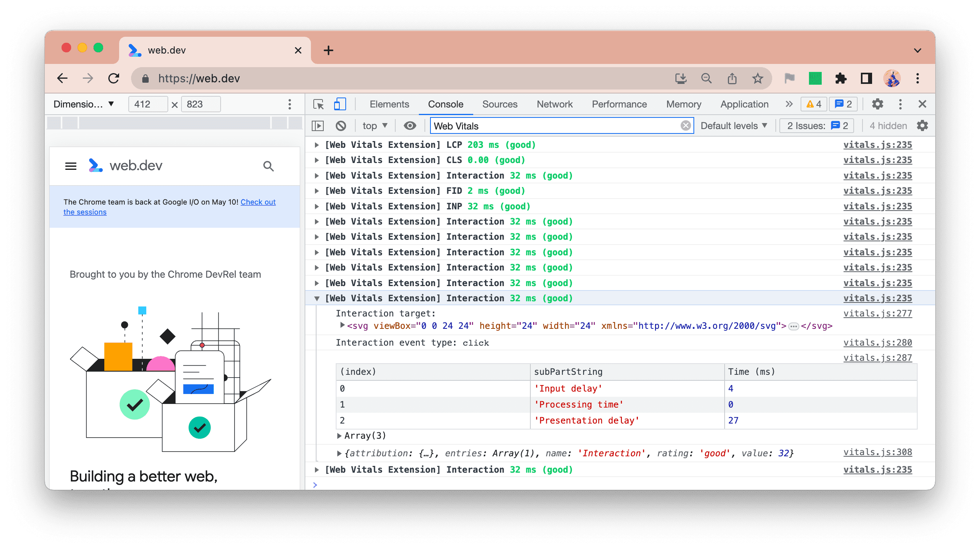The height and width of the screenshot is (549, 980).
Task: Open the Default levels dropdown
Action: 734,126
